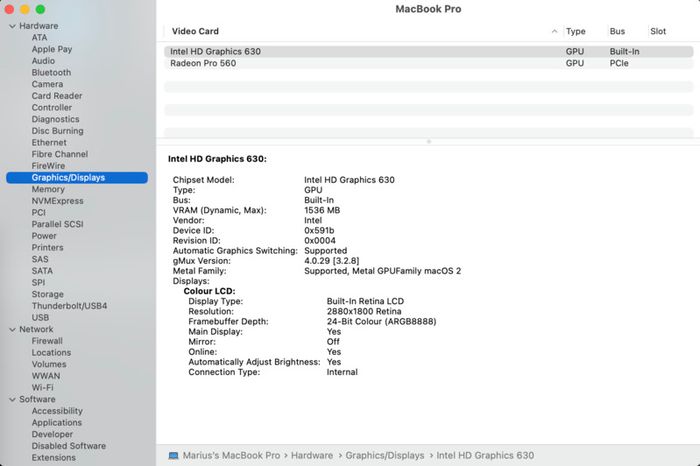Collapse the Software section chevron

(x=12, y=399)
